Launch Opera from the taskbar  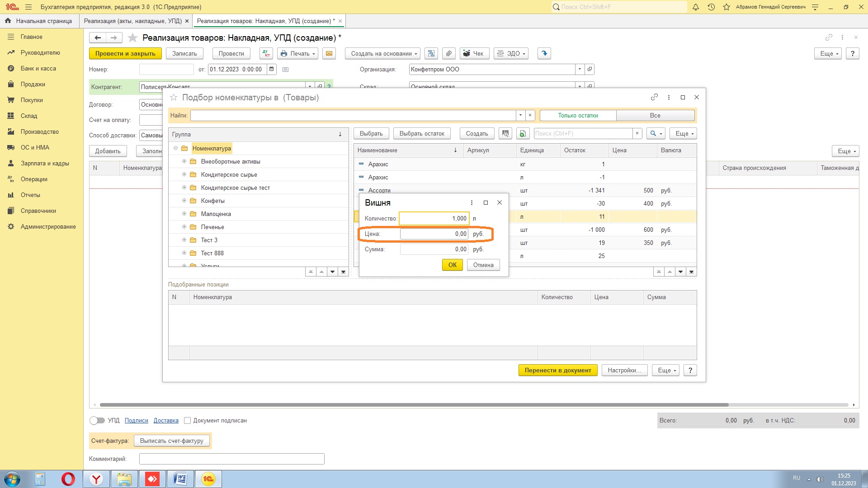point(68,479)
